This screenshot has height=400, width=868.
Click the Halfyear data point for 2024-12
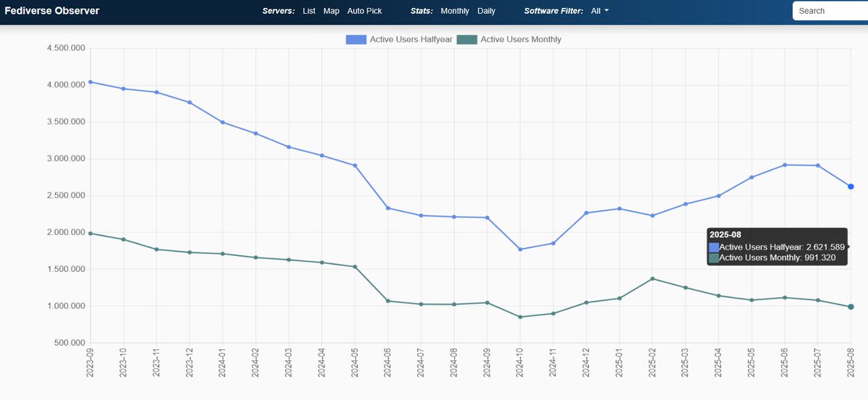[586, 213]
